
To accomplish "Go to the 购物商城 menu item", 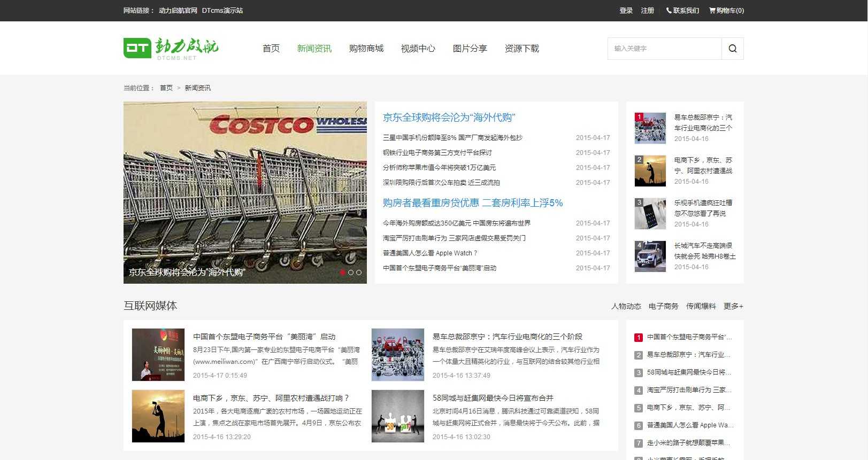I will [x=366, y=49].
